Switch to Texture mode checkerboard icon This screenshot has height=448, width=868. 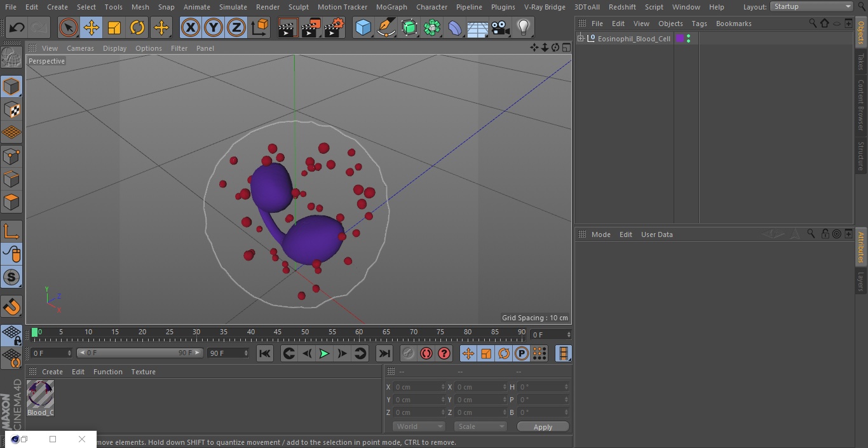(x=11, y=110)
